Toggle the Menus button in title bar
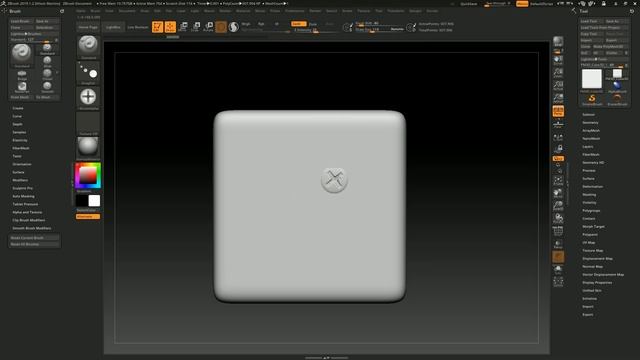Viewport: 640px width, 360px height. pos(522,4)
